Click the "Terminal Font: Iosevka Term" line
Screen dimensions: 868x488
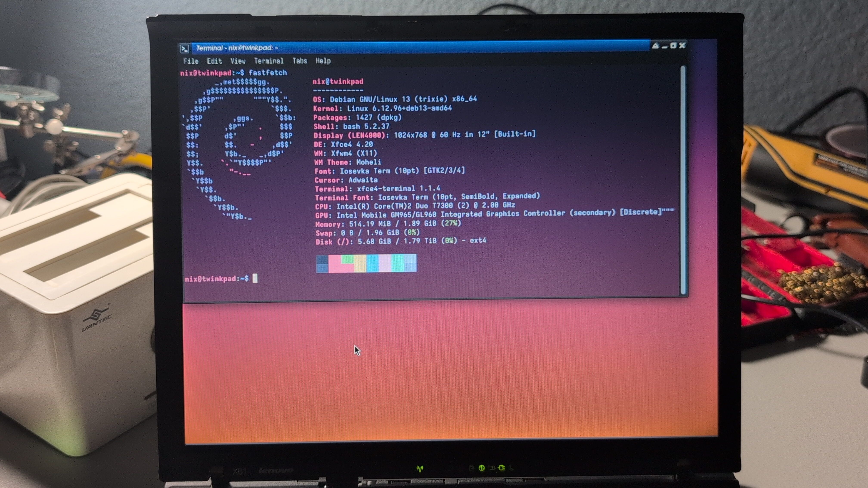[x=428, y=197]
